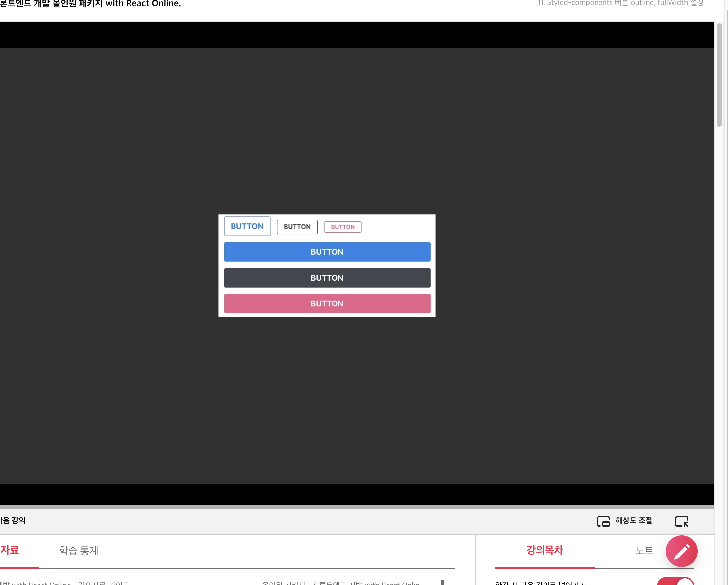
Task: Click the course title with React Online heading
Action: tap(90, 4)
